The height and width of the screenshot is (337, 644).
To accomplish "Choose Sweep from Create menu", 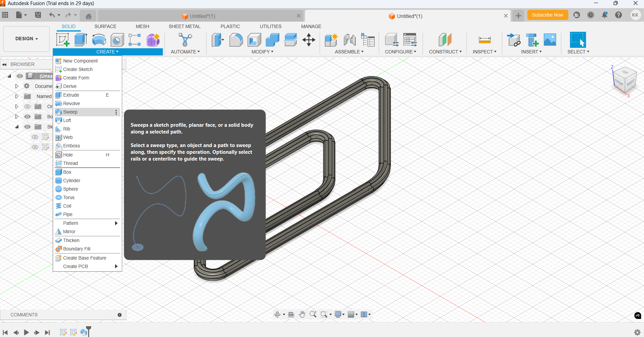I will coord(87,112).
